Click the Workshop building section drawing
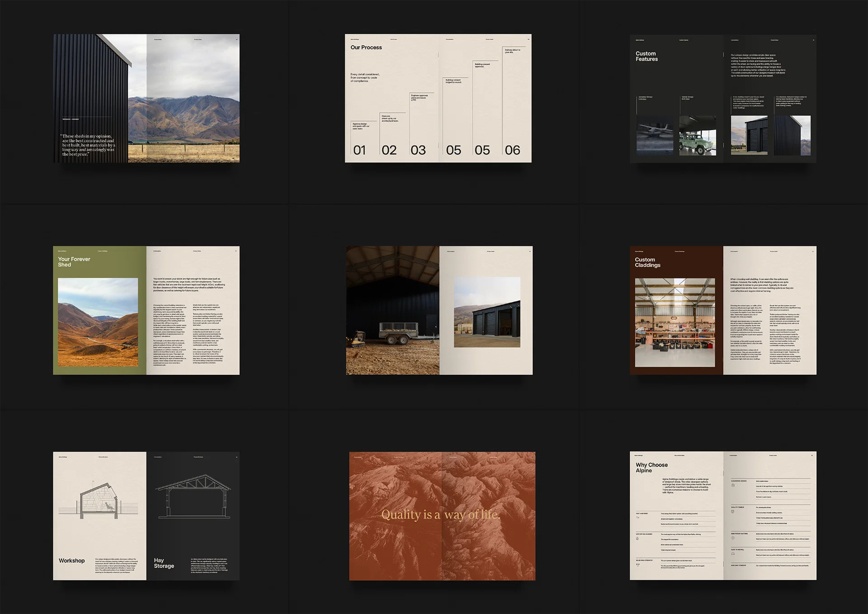Image resolution: width=868 pixels, height=614 pixels. click(x=99, y=500)
